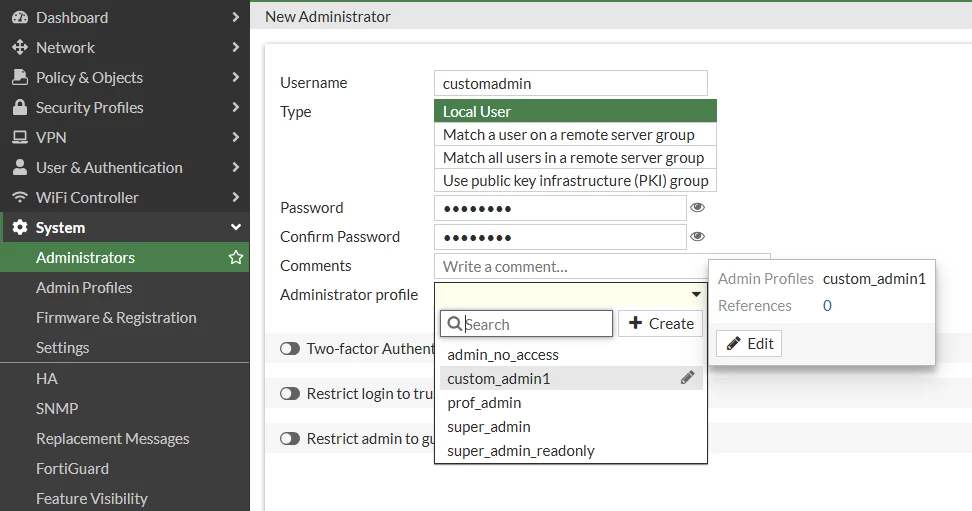Show the Password field characters
Screen dimensions: 972x511
(x=697, y=208)
